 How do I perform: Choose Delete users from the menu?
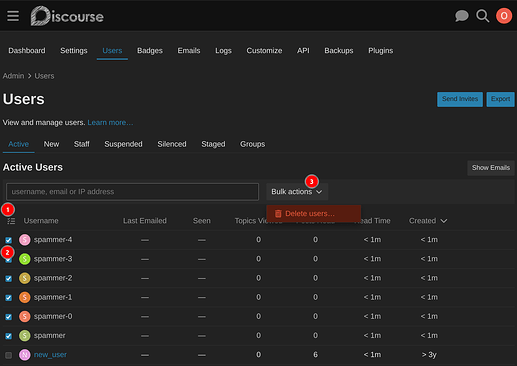313,214
